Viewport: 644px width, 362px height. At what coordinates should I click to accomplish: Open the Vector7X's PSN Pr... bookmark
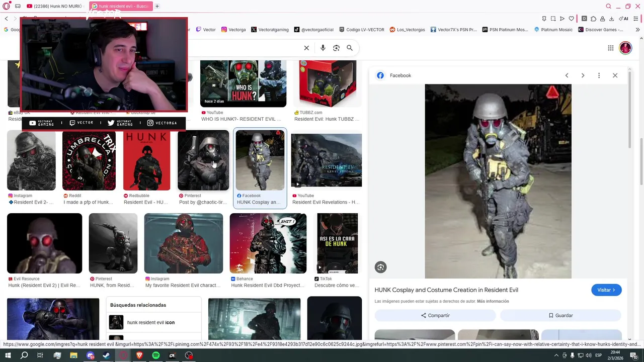[453, 30]
